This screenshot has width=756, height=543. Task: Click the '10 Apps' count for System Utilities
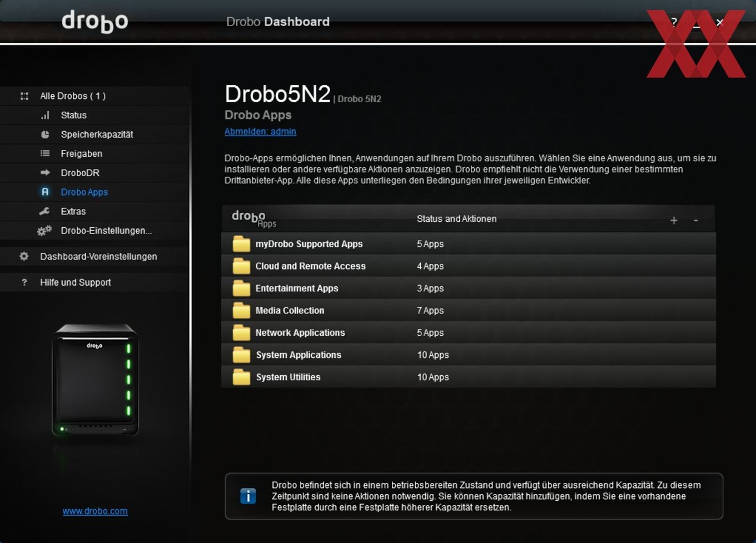point(433,377)
